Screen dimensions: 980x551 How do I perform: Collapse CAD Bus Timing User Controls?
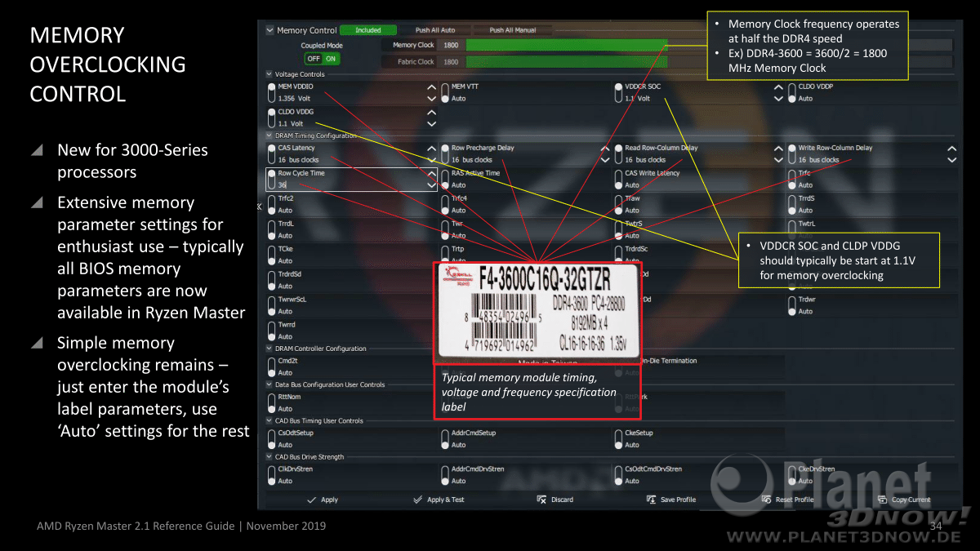pyautogui.click(x=269, y=420)
